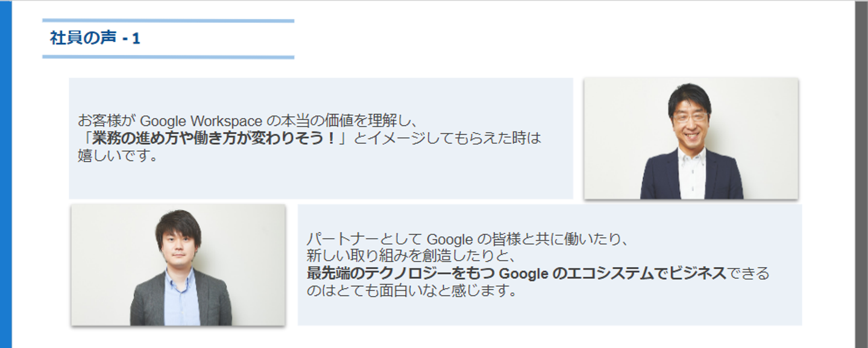
Task: Click the blue line above the heading
Action: pyautogui.click(x=168, y=21)
